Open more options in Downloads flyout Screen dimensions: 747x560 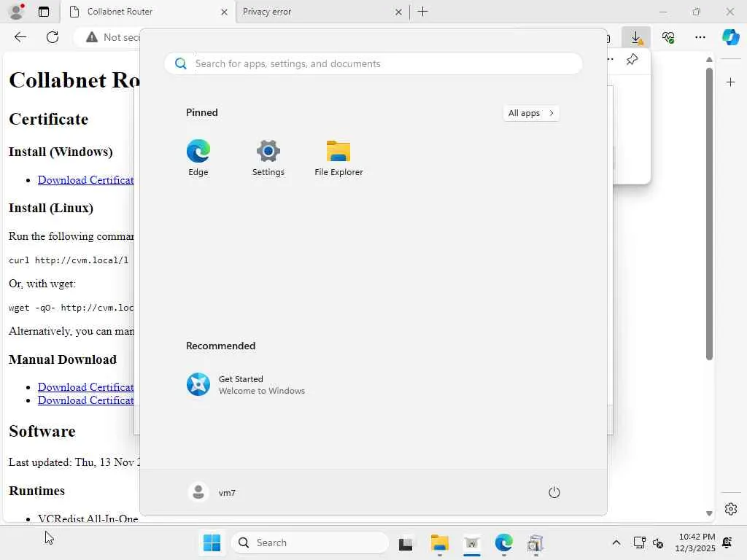point(611,60)
